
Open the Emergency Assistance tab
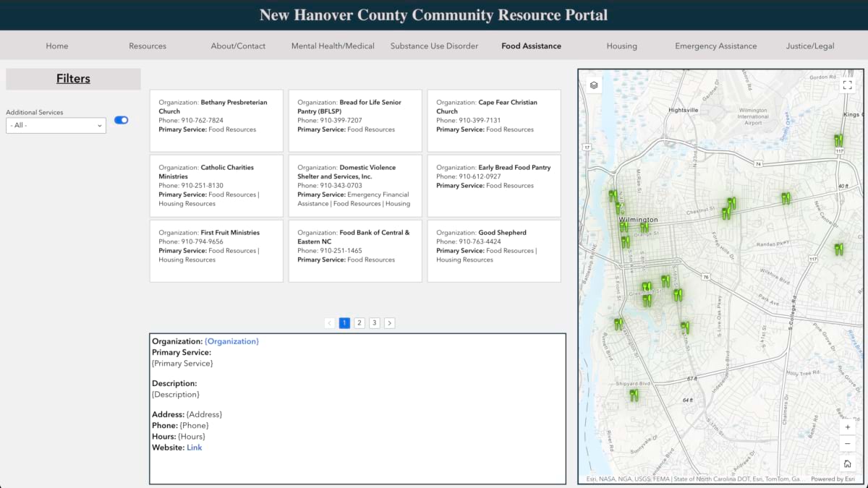tap(716, 46)
